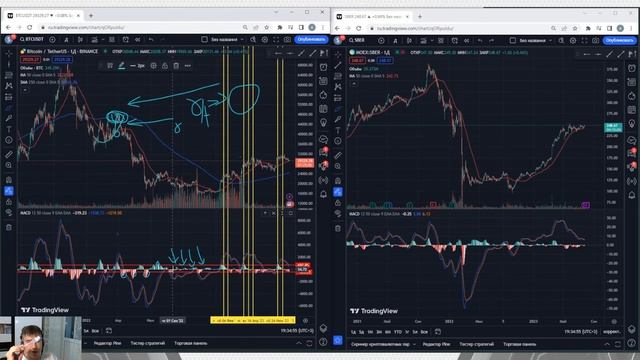The image size is (640, 360).
Task: Add symbol with plus icon in right toolbar
Action: 381,40
